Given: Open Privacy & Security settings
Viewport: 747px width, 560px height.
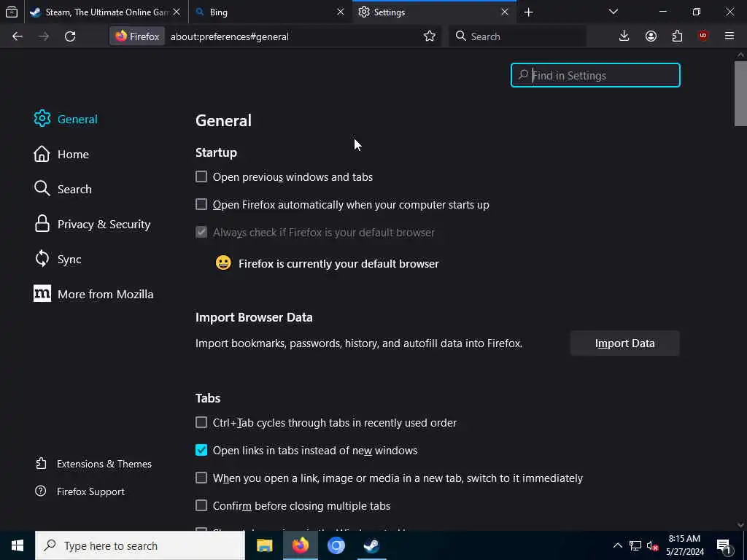Looking at the screenshot, I should pos(93,225).
